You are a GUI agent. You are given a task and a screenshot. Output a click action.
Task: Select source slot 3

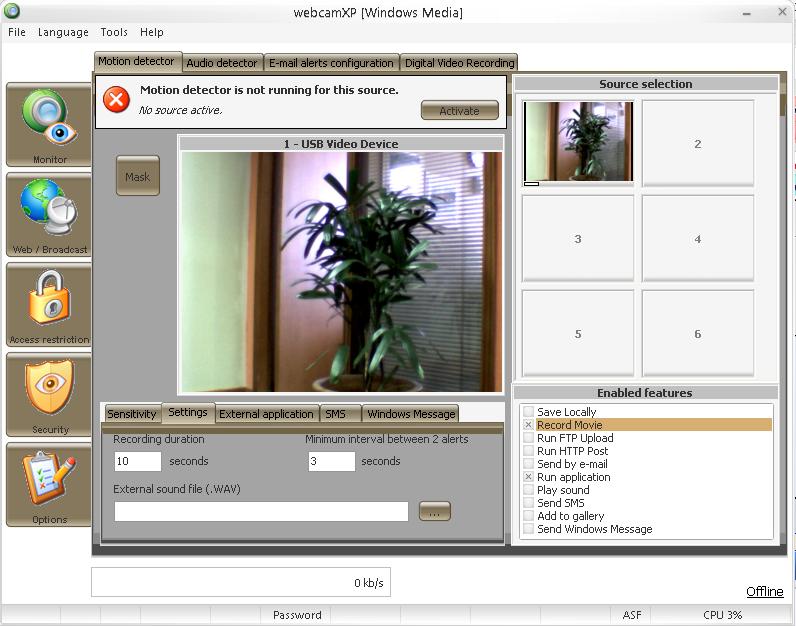[x=578, y=239]
